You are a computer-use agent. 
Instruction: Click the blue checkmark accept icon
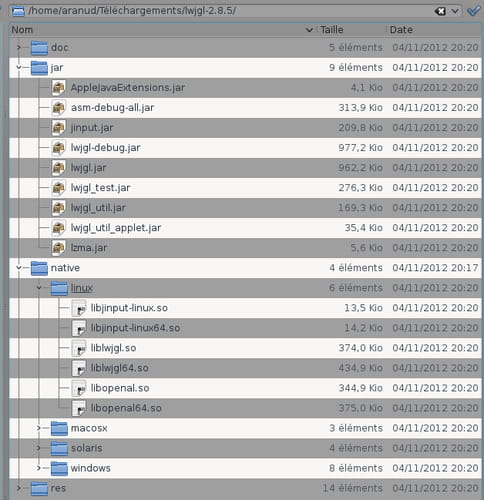(x=473, y=11)
